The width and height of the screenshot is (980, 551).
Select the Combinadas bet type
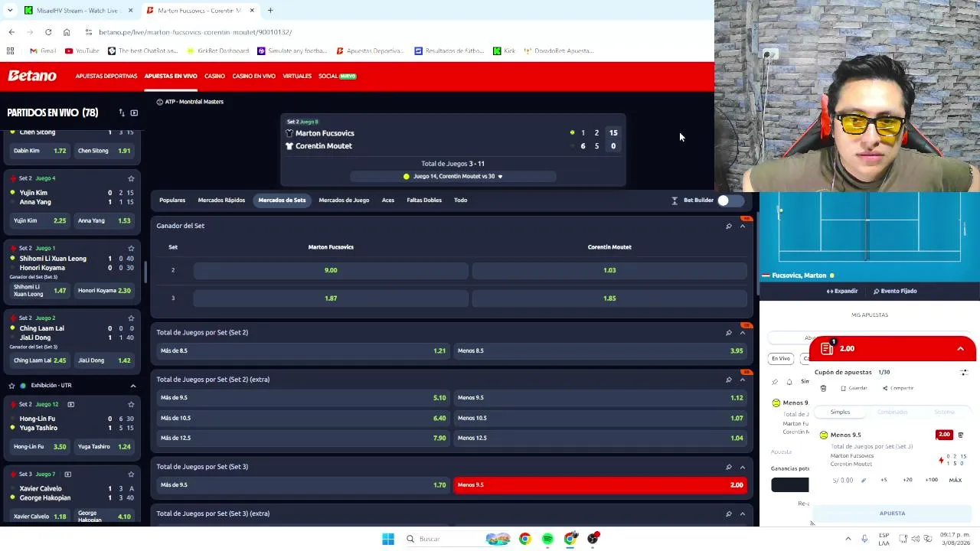pos(892,412)
